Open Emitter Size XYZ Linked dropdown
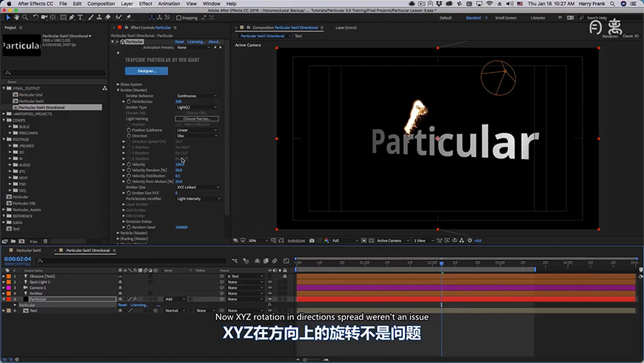The width and height of the screenshot is (644, 363). click(x=198, y=187)
